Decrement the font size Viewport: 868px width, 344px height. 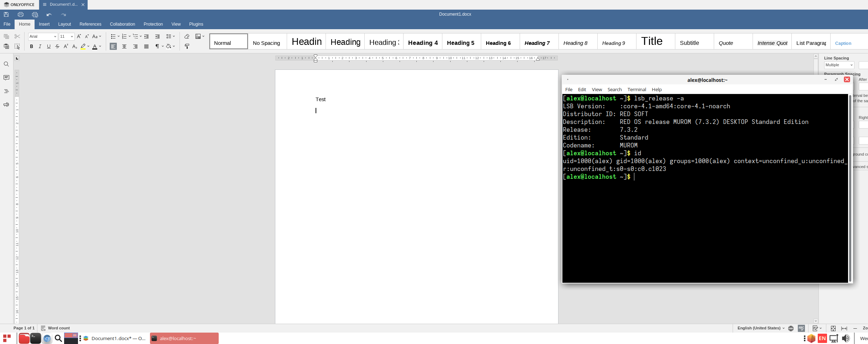[x=87, y=36]
